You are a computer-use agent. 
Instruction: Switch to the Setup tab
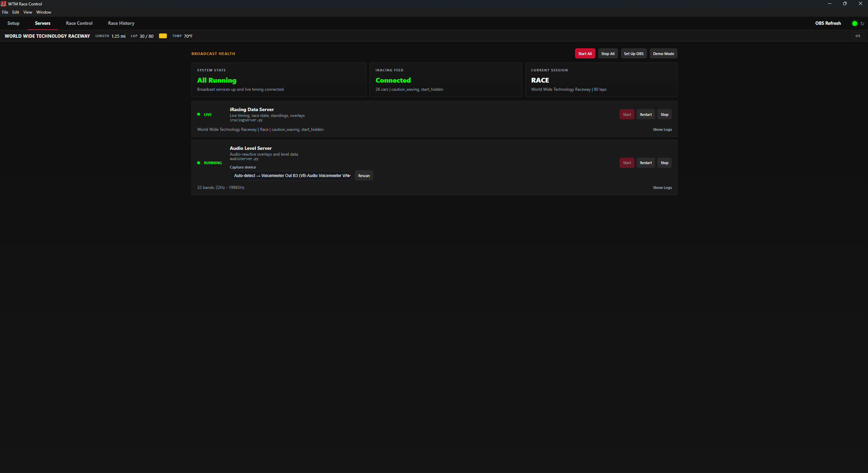pos(14,23)
